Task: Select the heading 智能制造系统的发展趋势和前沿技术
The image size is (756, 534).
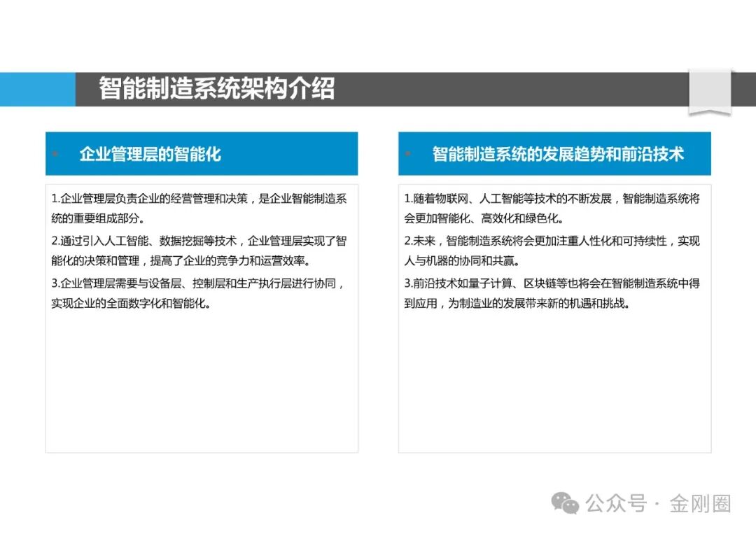Action: [x=558, y=154]
